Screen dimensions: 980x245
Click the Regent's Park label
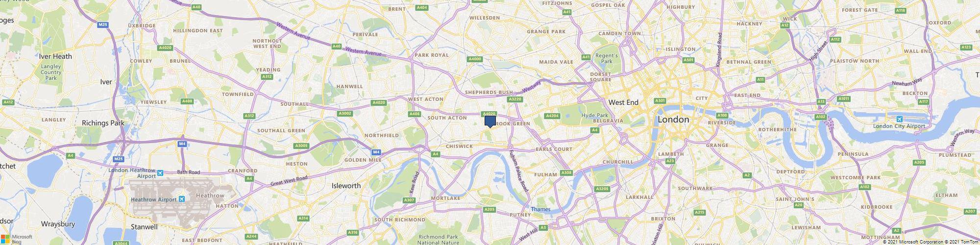pos(607,59)
